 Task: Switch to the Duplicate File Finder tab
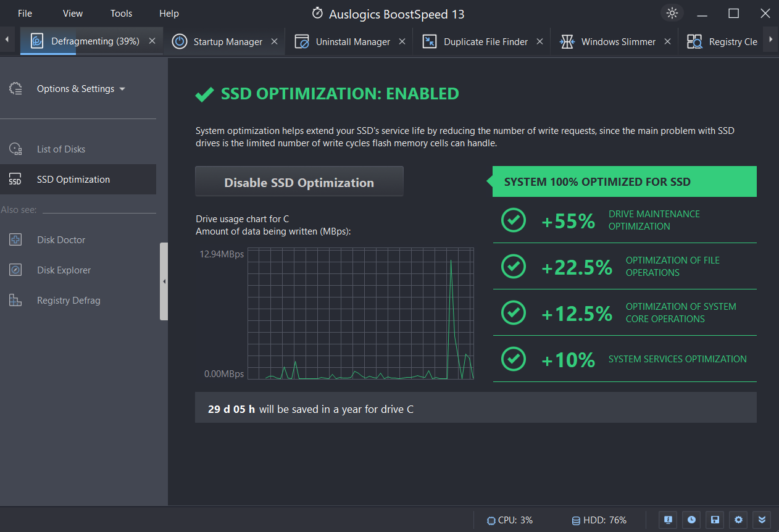[x=485, y=42]
